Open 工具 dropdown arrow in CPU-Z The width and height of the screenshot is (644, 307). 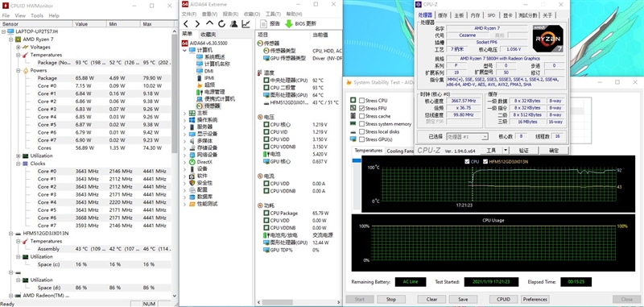506,151
